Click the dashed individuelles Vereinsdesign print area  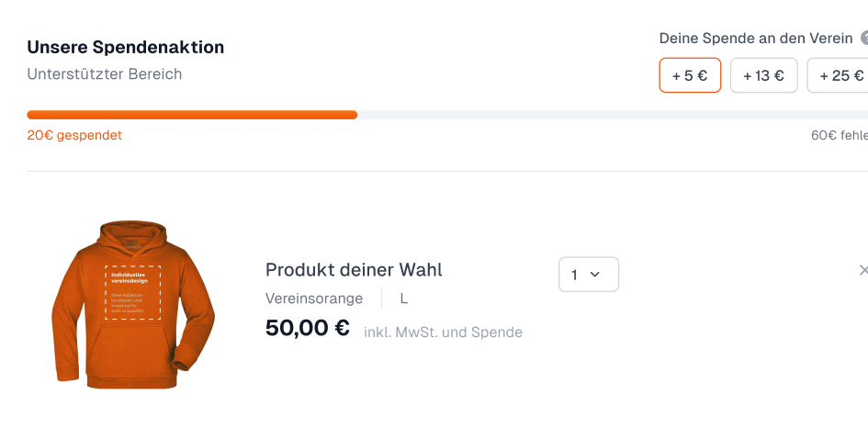tap(133, 292)
